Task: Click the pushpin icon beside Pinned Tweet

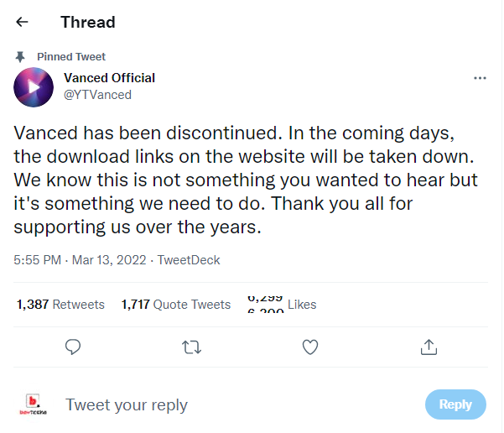Action: (x=20, y=57)
